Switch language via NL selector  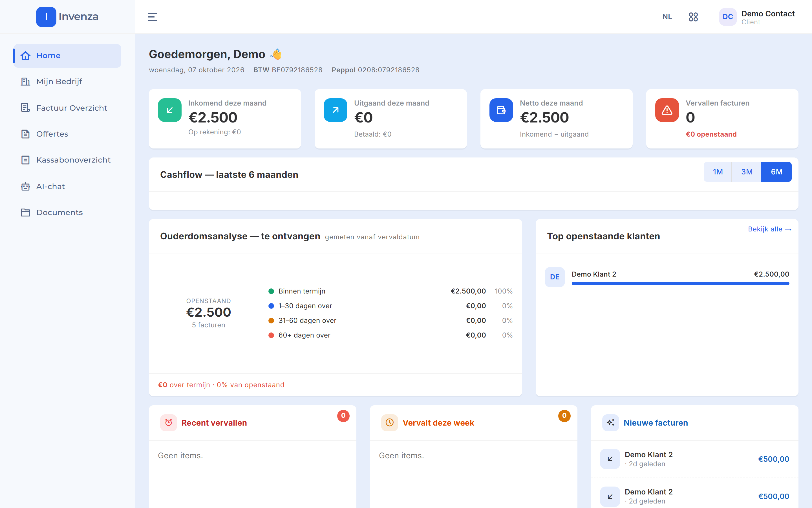[667, 17]
